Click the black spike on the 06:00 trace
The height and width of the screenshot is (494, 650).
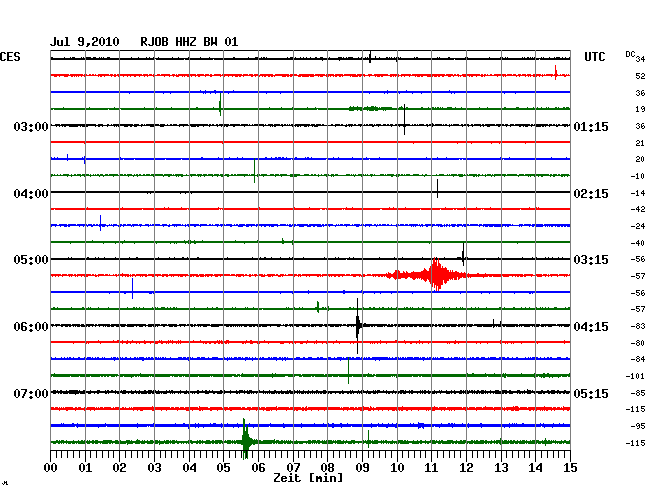(358, 326)
